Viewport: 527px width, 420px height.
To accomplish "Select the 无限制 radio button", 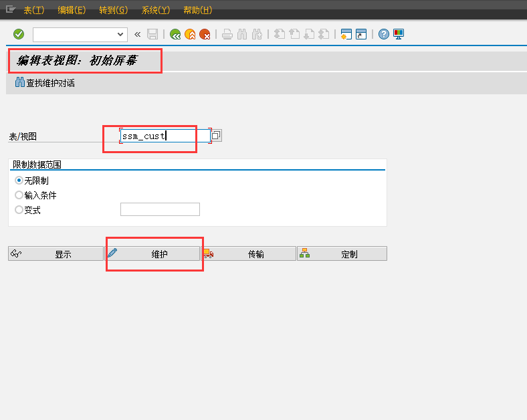I will tap(19, 181).
